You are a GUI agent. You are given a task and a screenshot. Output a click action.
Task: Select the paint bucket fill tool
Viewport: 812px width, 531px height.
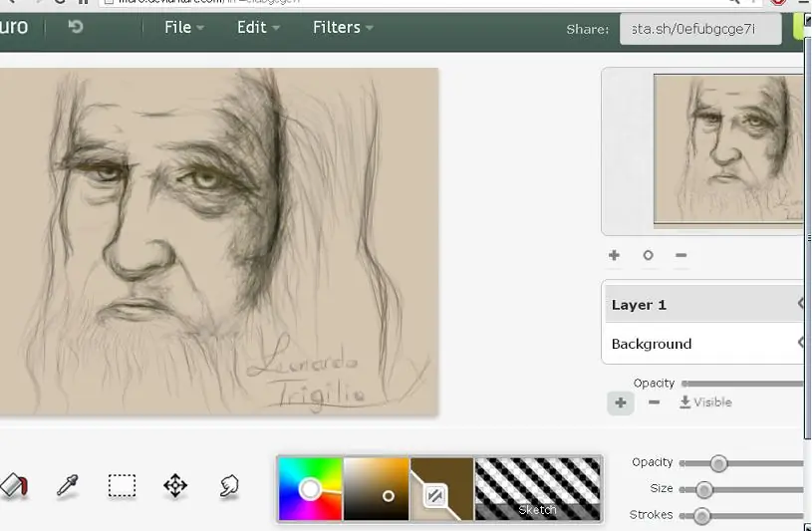pos(14,486)
